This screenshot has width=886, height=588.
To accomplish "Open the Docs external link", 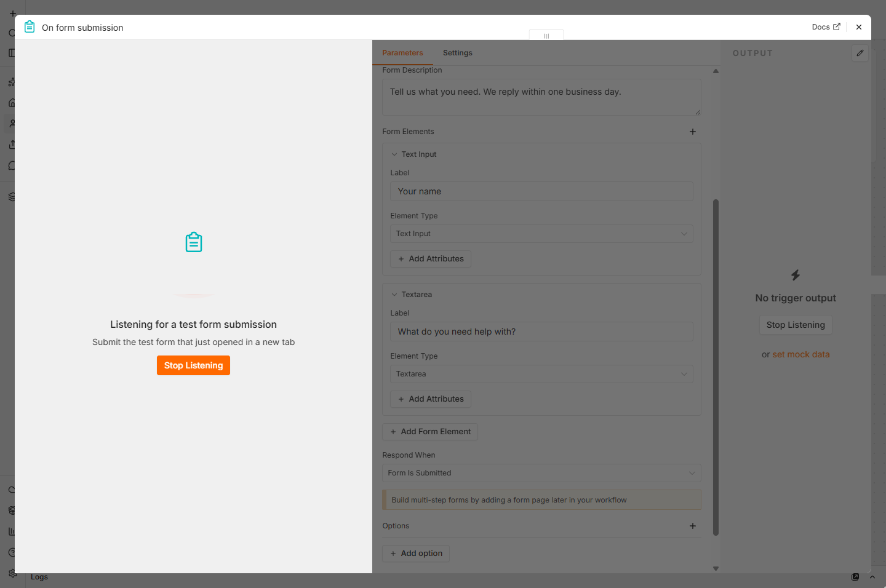I will [x=826, y=27].
